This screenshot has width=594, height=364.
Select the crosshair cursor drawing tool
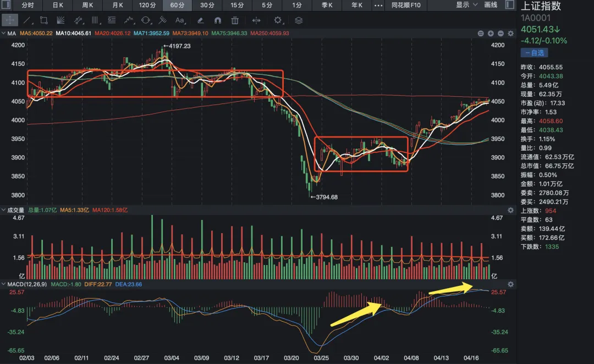click(x=9, y=20)
